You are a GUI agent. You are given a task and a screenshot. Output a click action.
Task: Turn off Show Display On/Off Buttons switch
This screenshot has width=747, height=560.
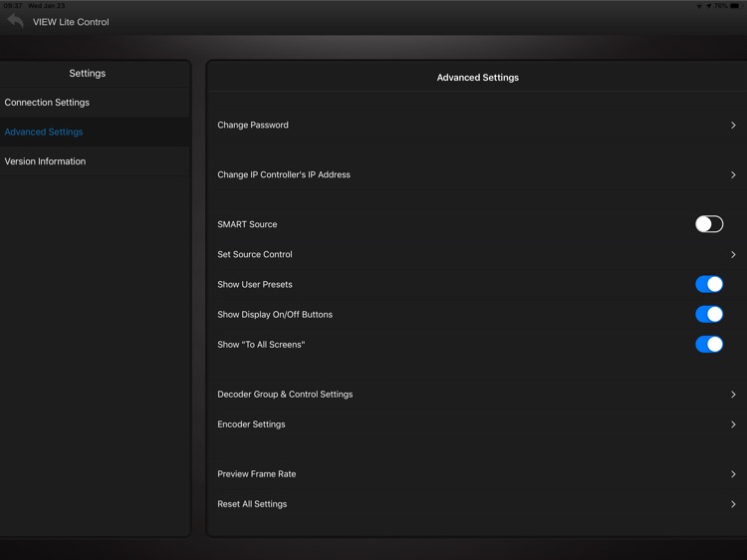709,314
